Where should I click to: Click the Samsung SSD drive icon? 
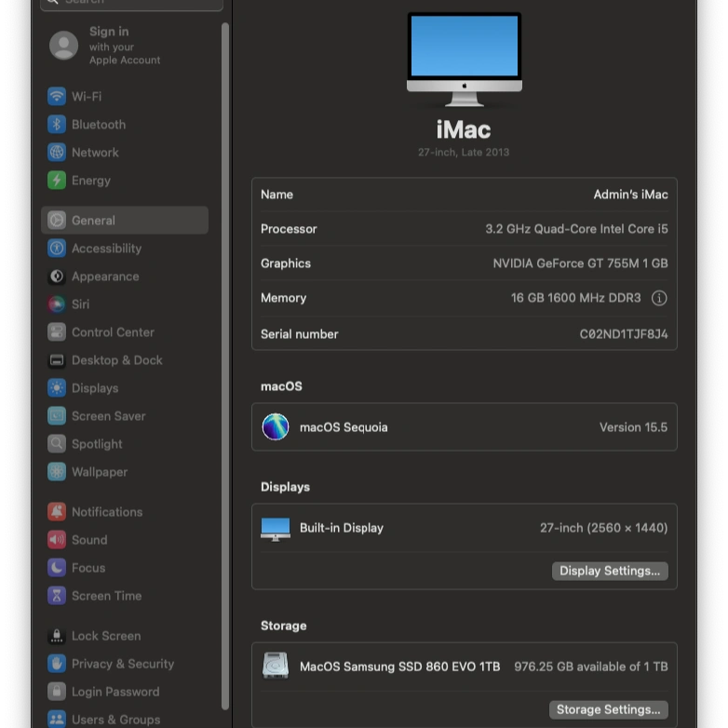[x=276, y=666]
